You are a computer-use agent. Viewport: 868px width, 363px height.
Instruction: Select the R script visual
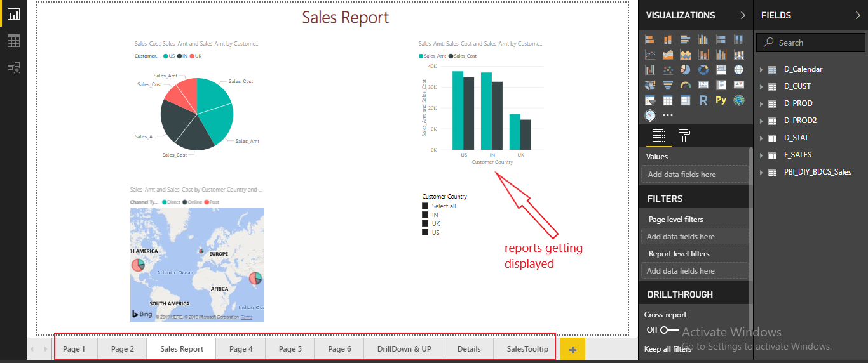[703, 100]
